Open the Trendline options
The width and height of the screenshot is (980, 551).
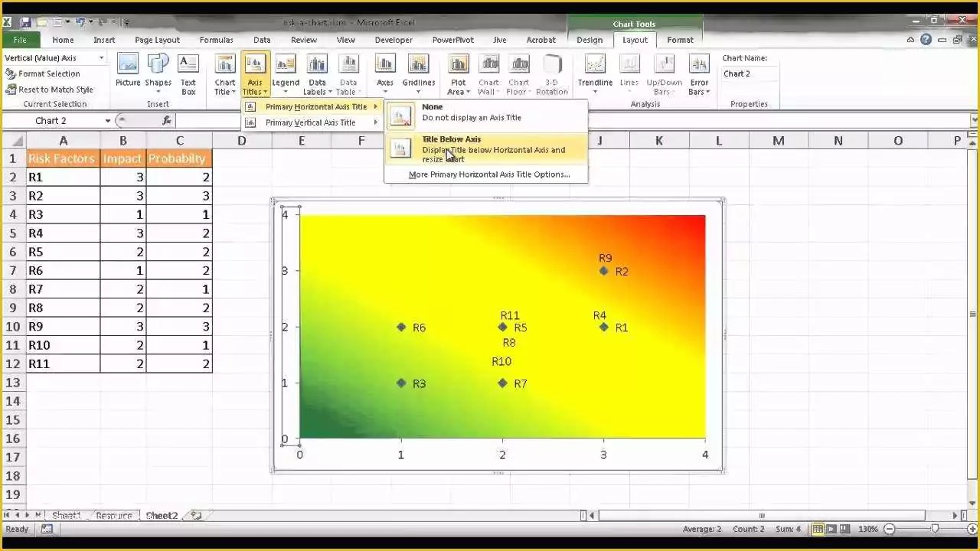(595, 74)
